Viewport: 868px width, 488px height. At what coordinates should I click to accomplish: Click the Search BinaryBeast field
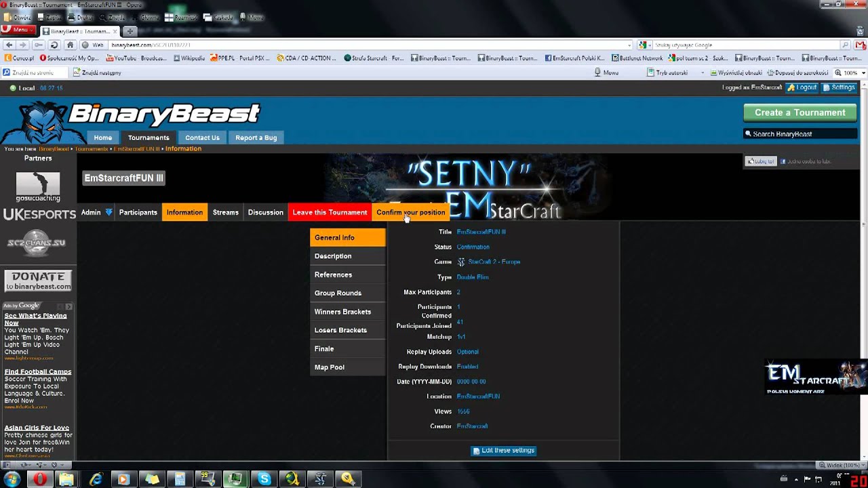point(800,134)
